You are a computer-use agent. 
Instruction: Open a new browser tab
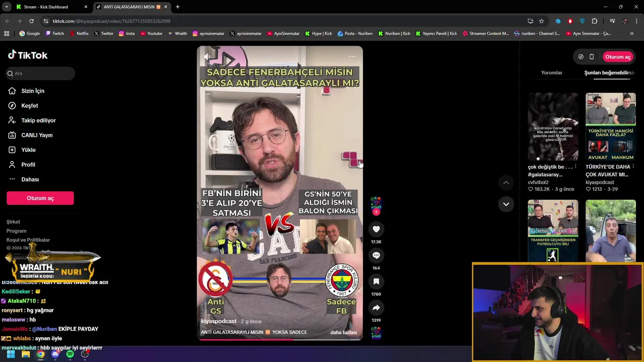(178, 7)
